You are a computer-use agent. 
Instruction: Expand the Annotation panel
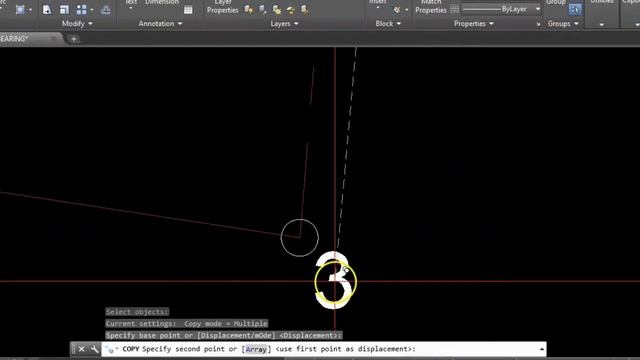[x=160, y=24]
